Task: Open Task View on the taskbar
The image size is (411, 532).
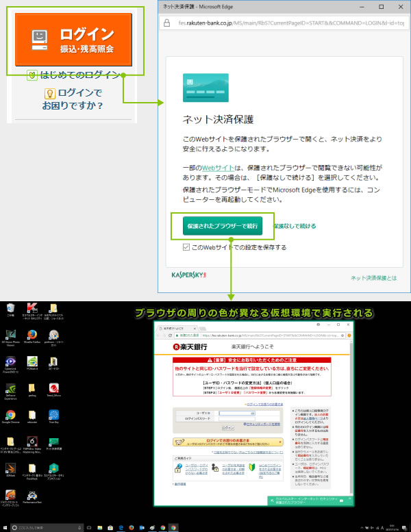Action: tap(89, 528)
